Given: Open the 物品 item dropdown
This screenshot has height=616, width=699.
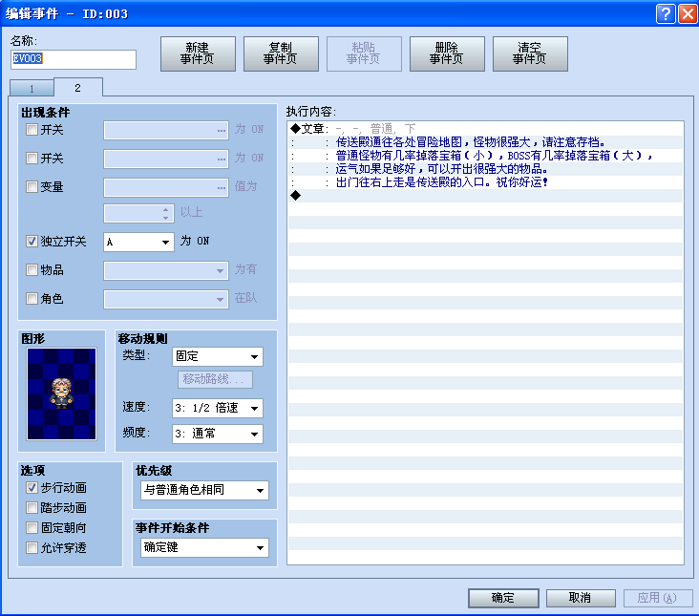Looking at the screenshot, I should (x=166, y=270).
